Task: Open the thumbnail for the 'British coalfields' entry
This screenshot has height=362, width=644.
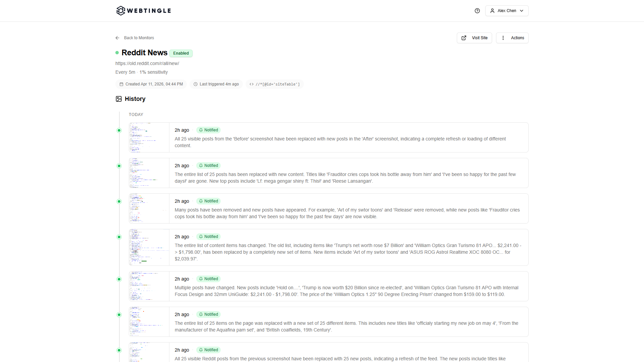Action: coord(149,322)
